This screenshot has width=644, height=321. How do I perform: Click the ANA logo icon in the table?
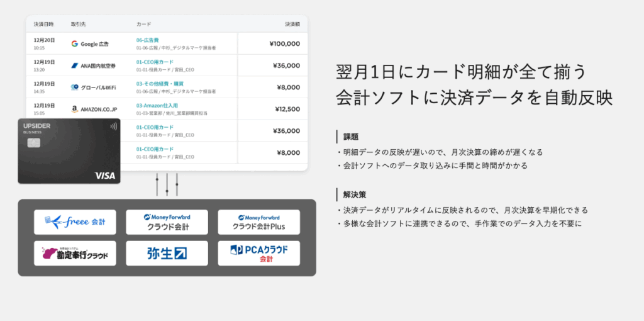coord(75,65)
